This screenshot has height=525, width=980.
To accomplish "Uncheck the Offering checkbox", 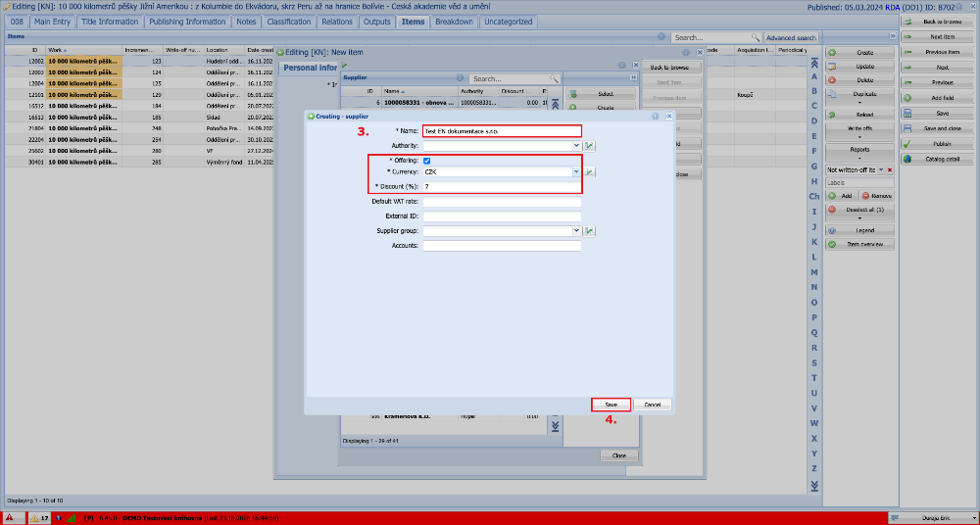I will (427, 161).
